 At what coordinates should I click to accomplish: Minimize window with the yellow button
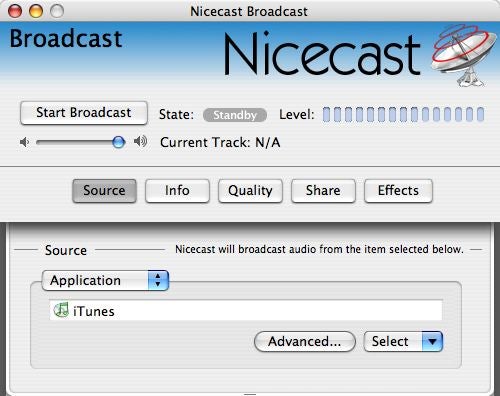(x=36, y=11)
